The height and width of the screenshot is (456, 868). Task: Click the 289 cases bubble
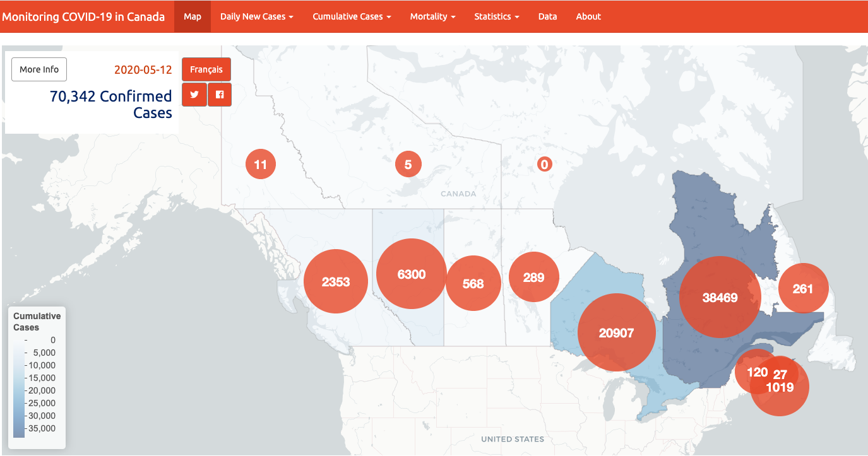click(534, 277)
